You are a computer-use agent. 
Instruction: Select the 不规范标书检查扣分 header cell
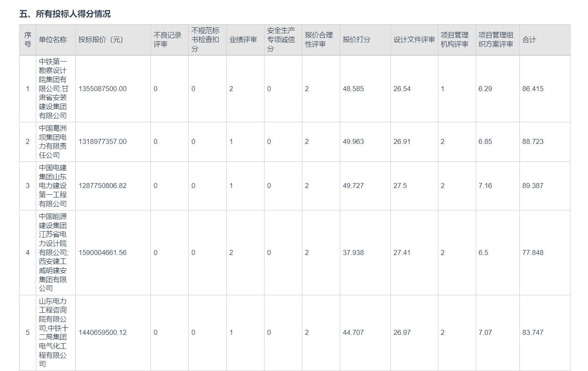[205, 40]
